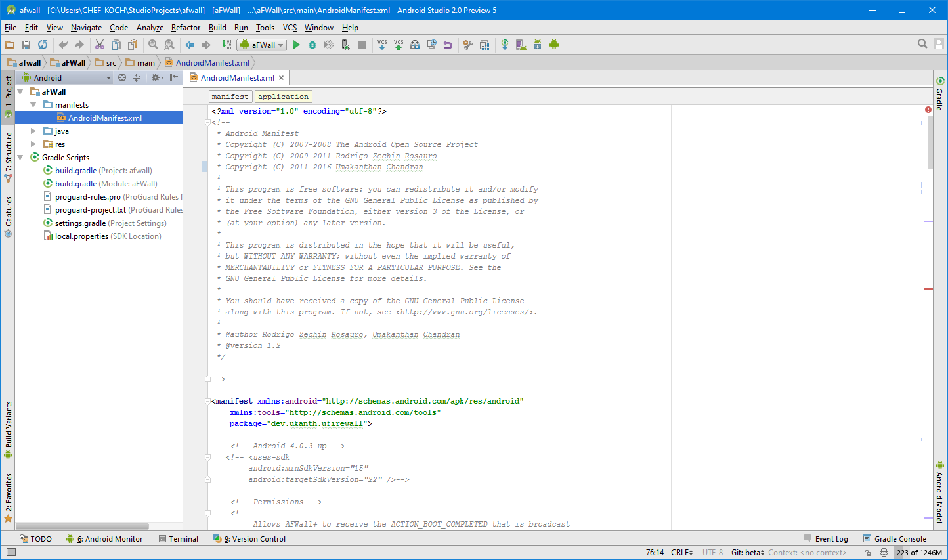Open Search Everywhere magnifier icon

click(x=922, y=44)
